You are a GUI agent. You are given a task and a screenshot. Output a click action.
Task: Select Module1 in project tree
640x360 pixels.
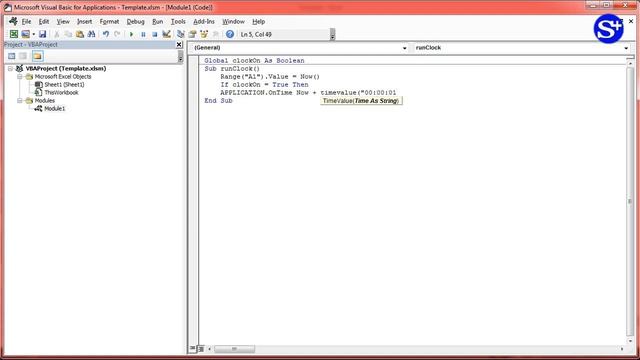55,109
